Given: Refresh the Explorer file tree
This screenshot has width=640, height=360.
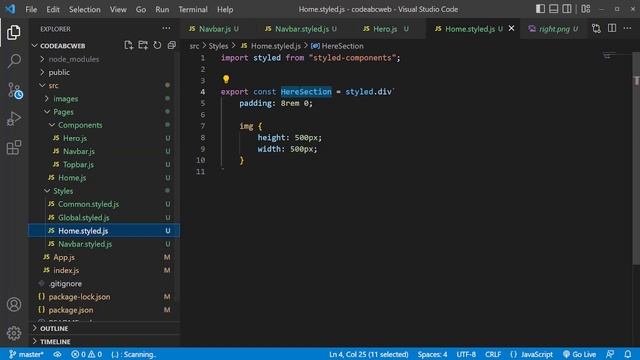Looking at the screenshot, I should [x=157, y=45].
